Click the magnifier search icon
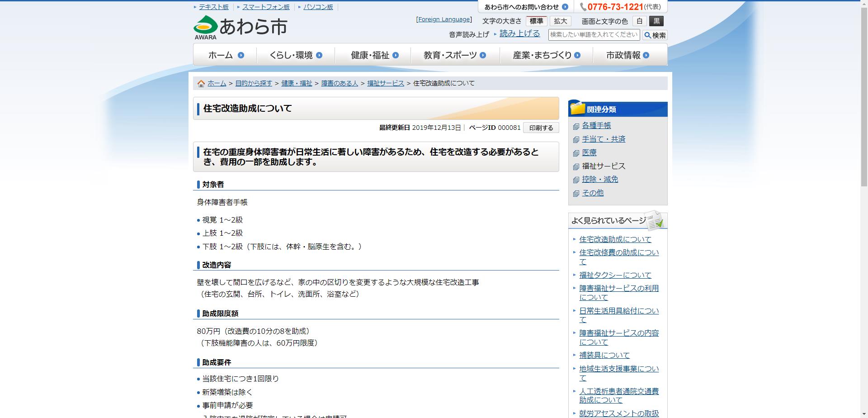Image resolution: width=868 pixels, height=418 pixels. 647,35
